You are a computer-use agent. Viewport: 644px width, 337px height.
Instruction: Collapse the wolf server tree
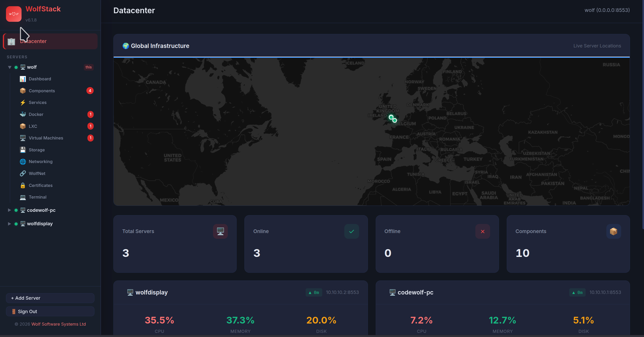pos(10,67)
